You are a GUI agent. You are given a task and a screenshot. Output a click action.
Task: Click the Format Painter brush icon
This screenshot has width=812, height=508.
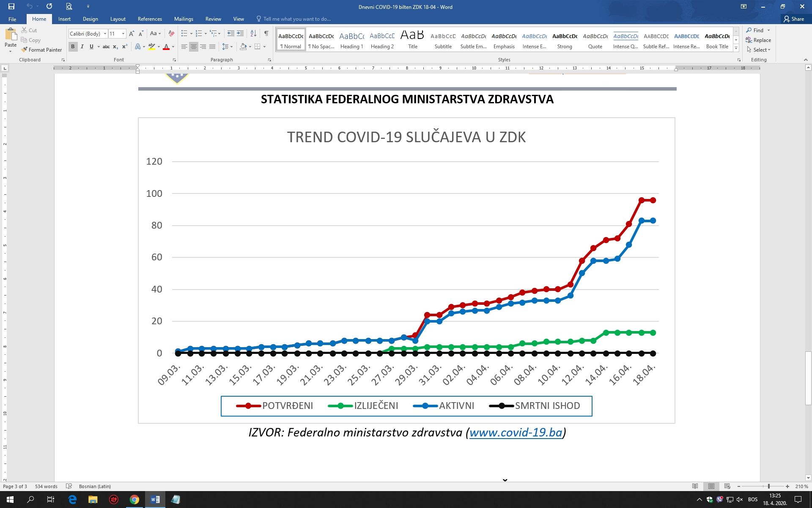tap(25, 50)
